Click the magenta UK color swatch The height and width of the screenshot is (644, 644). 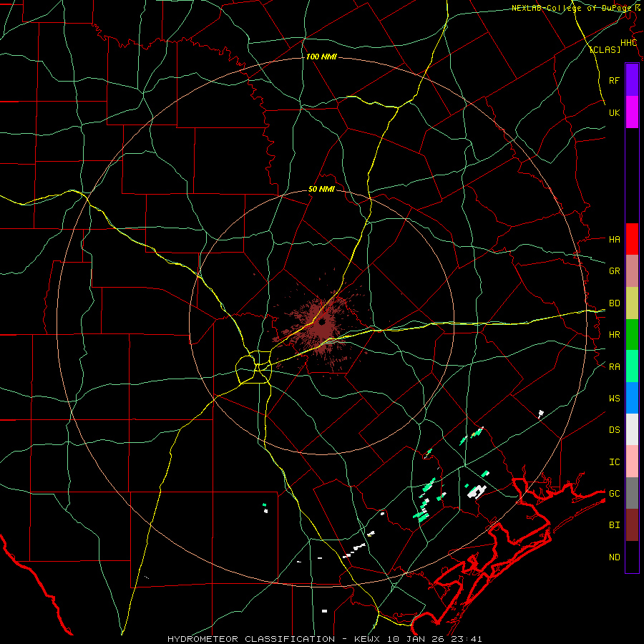(x=632, y=112)
